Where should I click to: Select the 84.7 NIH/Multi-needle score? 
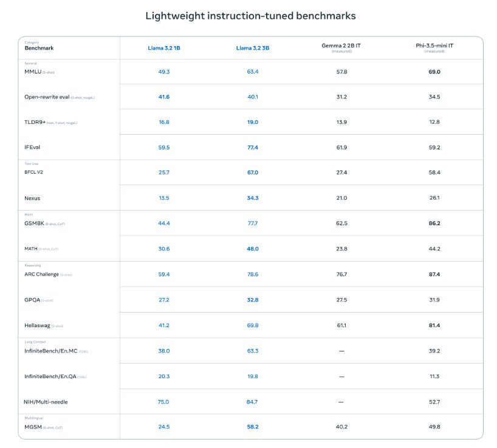tap(253, 402)
